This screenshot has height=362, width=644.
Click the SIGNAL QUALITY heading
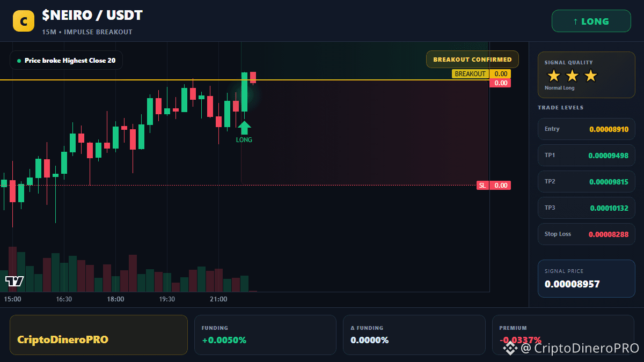click(x=568, y=63)
